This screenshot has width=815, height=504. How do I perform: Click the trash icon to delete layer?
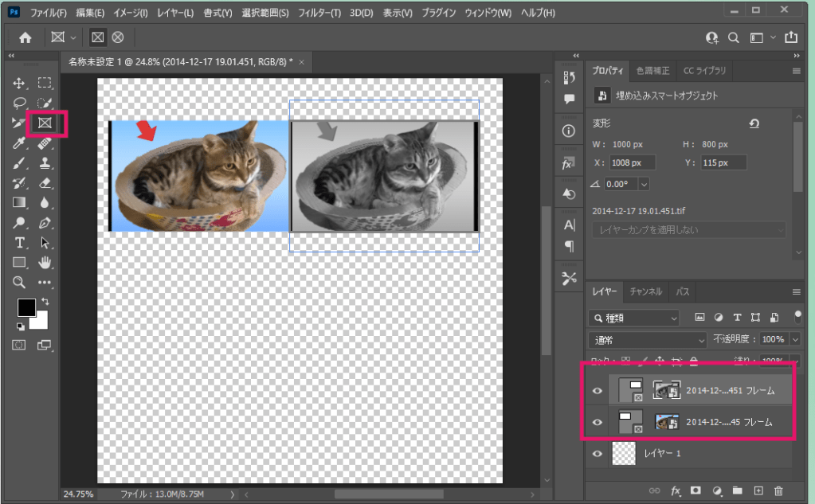778,490
